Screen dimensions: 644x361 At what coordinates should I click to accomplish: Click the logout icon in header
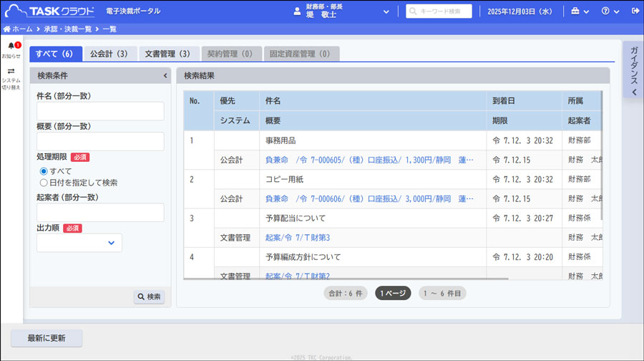tap(635, 11)
